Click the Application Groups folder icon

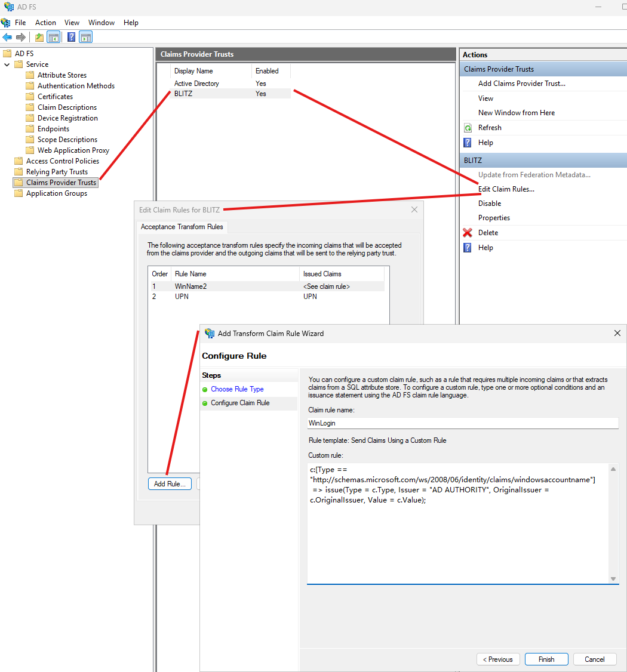pyautogui.click(x=19, y=193)
